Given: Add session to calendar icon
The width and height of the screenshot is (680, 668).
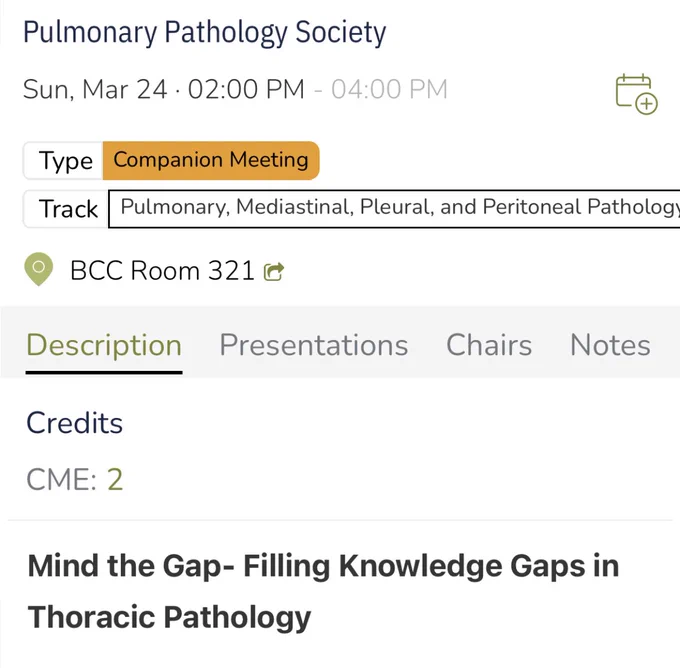Looking at the screenshot, I should 636,94.
